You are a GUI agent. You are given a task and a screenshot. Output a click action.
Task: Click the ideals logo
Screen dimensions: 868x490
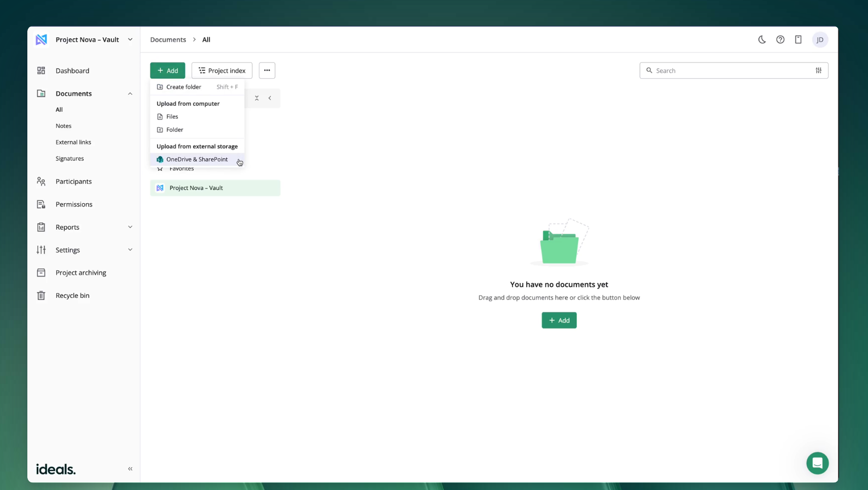pos(56,469)
